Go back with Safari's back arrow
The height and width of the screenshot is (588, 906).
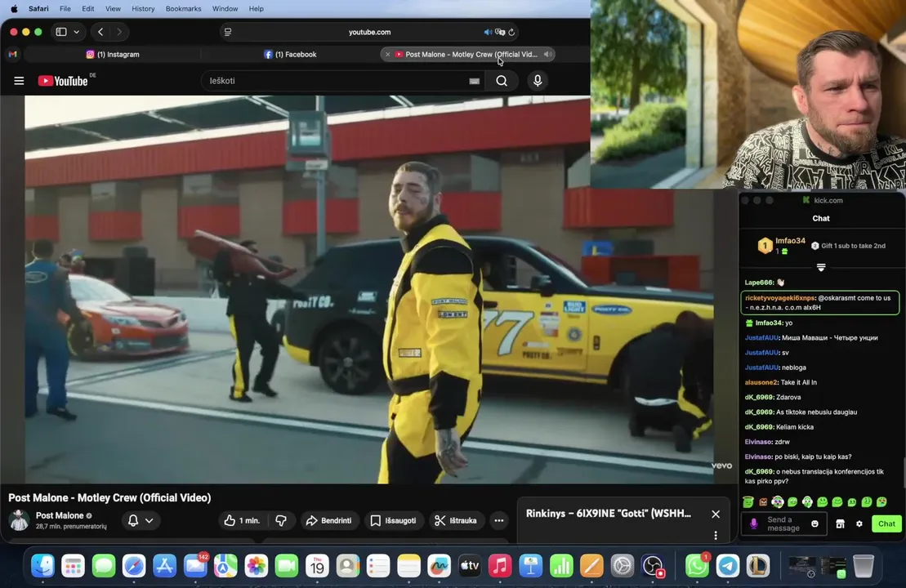pyautogui.click(x=100, y=32)
